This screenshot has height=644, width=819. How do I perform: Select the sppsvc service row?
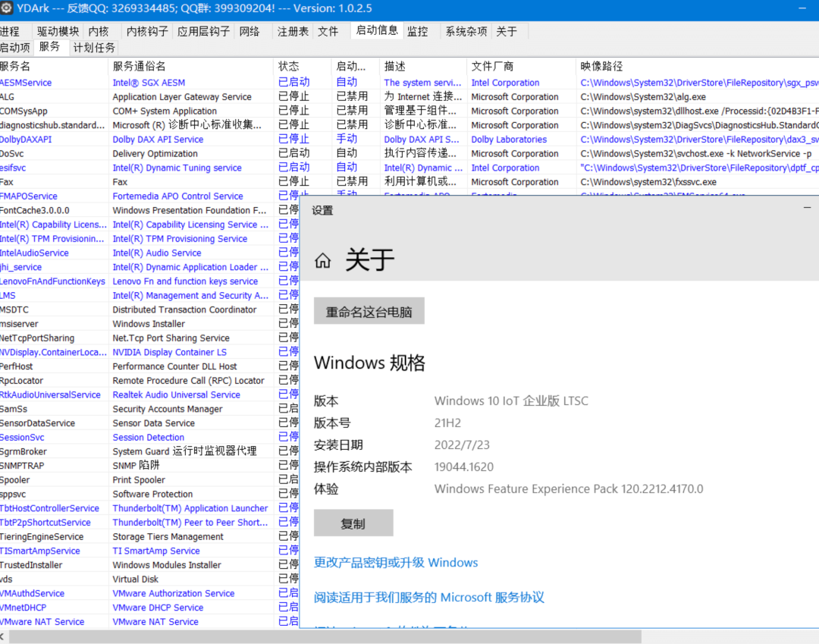pyautogui.click(x=149, y=494)
